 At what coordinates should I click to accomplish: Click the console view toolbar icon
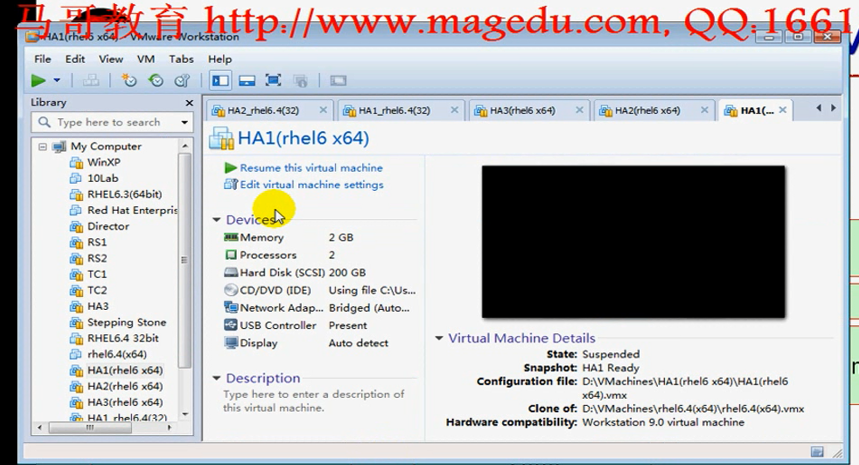[338, 81]
